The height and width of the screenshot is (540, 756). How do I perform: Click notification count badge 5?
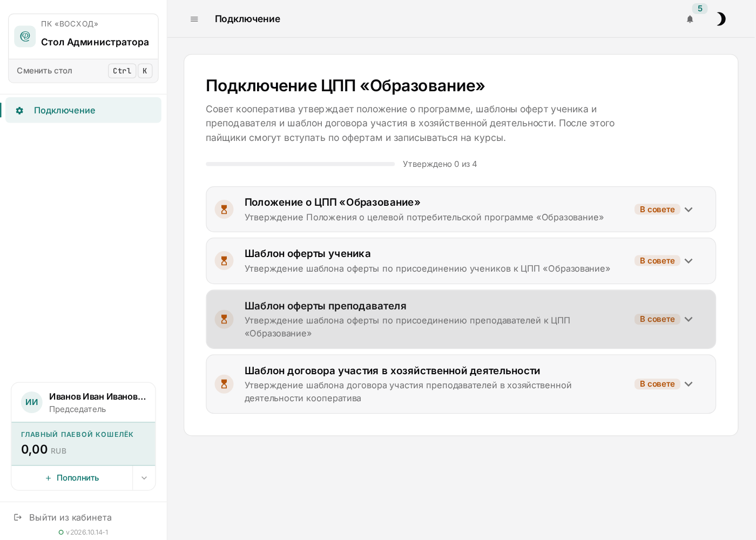click(700, 9)
